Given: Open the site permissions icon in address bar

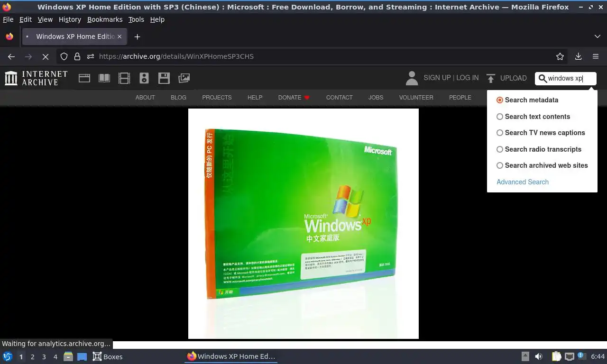Looking at the screenshot, I should coord(91,56).
